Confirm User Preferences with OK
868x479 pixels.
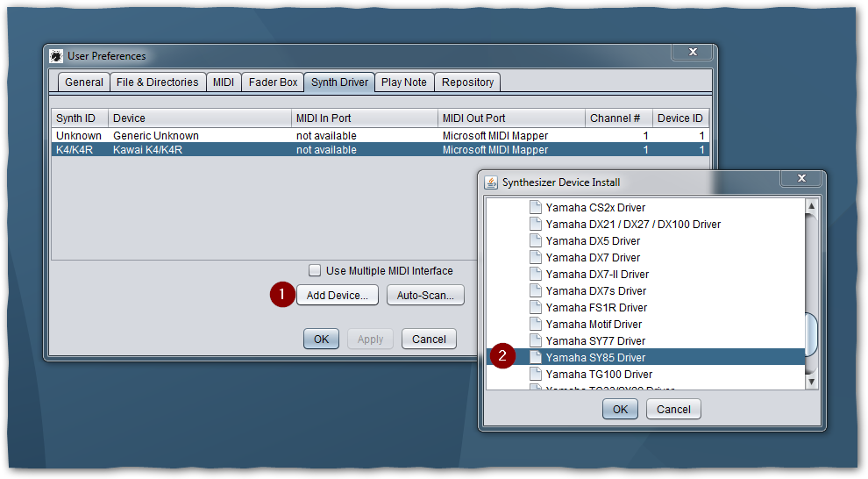click(x=321, y=339)
